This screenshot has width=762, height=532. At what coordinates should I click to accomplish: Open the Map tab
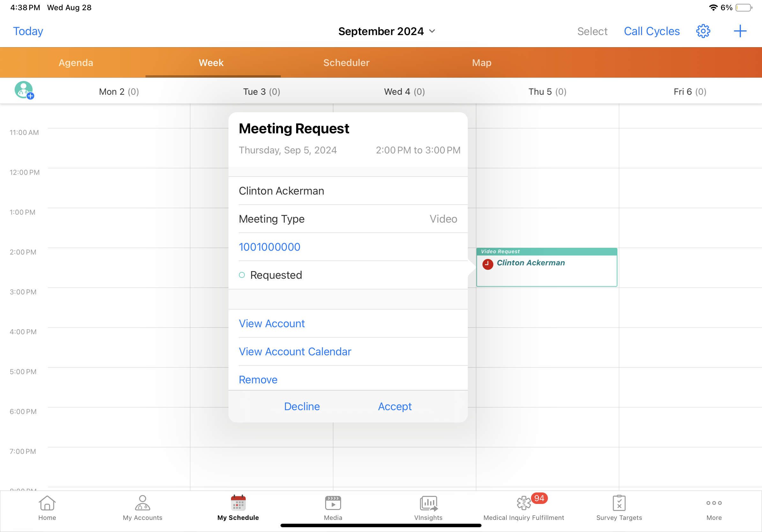click(482, 63)
